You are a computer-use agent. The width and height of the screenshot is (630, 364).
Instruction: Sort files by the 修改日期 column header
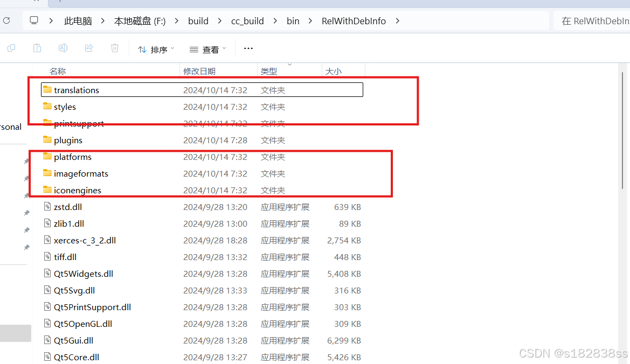point(200,71)
